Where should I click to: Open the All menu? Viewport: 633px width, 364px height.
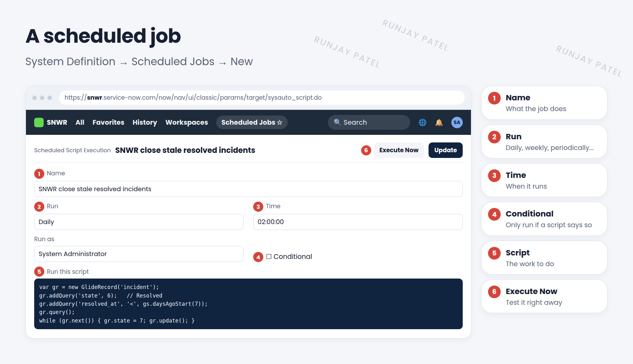[x=80, y=122]
